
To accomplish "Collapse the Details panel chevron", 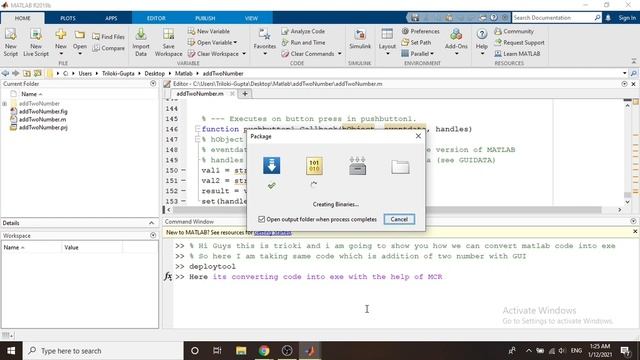I will pyautogui.click(x=151, y=223).
